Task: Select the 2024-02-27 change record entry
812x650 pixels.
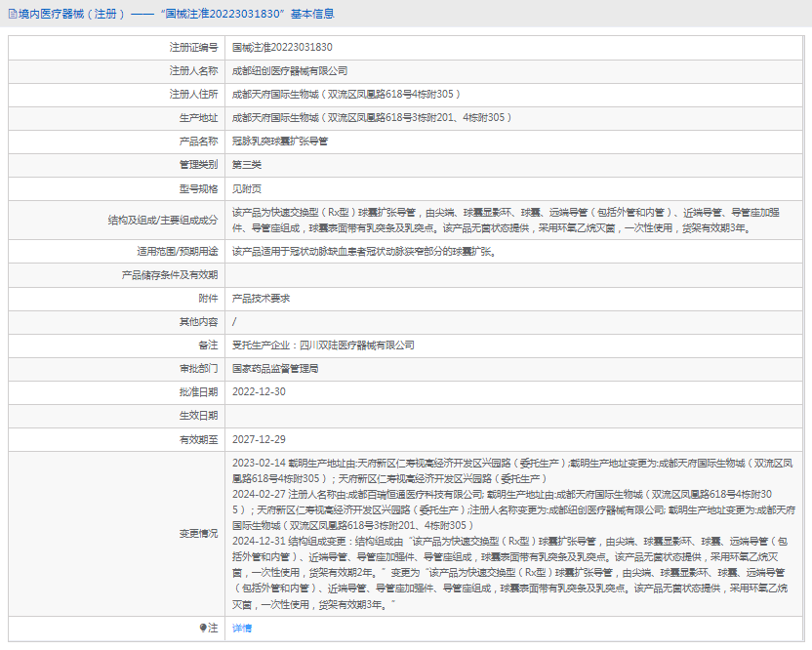Action: [513, 510]
